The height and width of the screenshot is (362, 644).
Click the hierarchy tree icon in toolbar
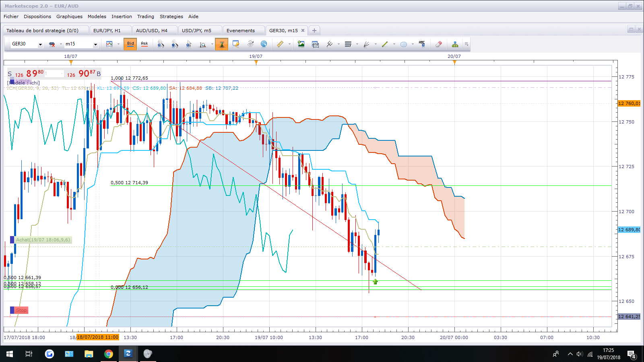tap(455, 44)
